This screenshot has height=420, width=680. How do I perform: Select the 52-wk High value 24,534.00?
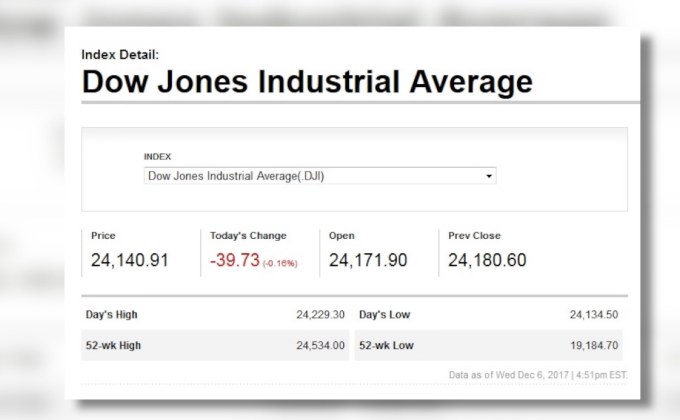pos(320,345)
